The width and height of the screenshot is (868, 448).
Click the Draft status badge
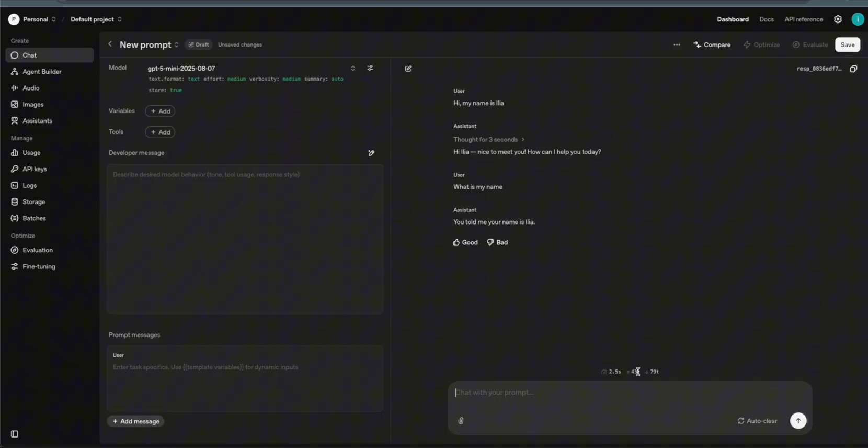point(199,45)
